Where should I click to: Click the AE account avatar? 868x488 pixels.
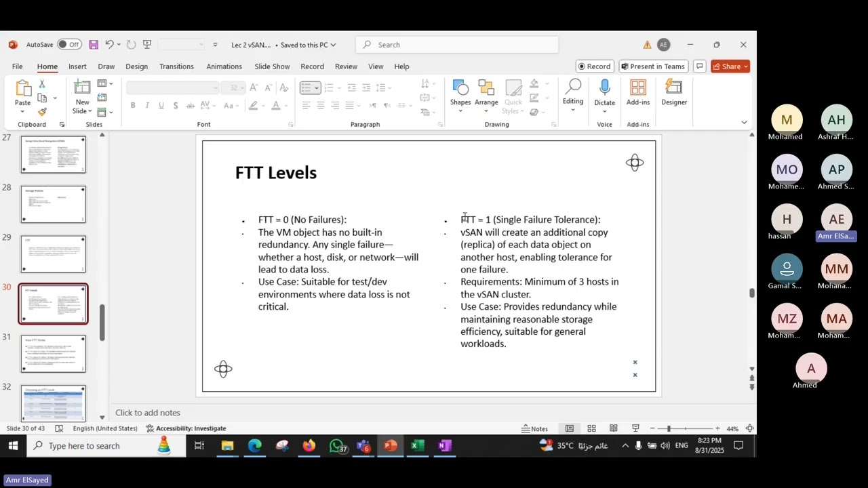pos(663,45)
